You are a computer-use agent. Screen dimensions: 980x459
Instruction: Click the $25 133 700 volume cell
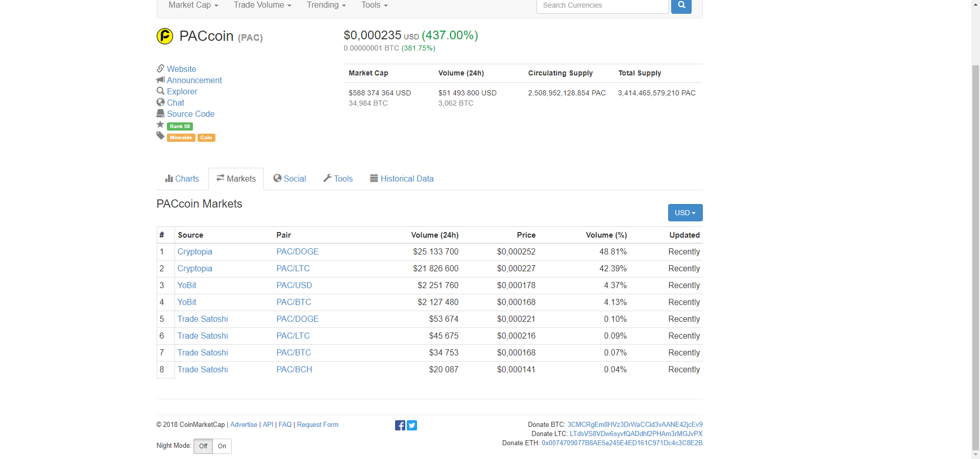click(x=436, y=252)
